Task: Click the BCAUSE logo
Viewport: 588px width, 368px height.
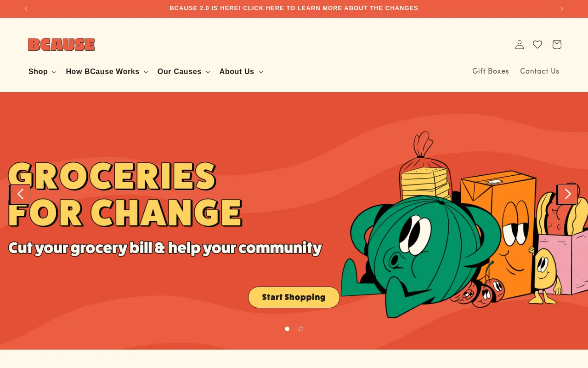Action: coord(61,45)
